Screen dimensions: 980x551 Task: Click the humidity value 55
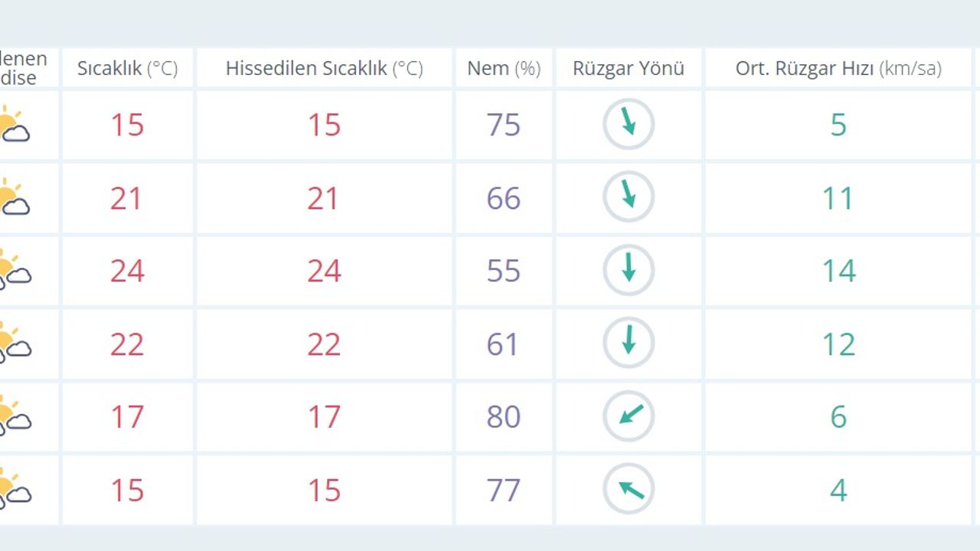tap(504, 271)
